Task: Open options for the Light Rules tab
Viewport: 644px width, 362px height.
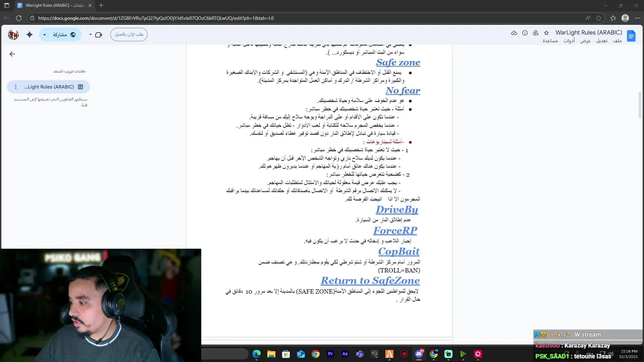Action: (16, 87)
